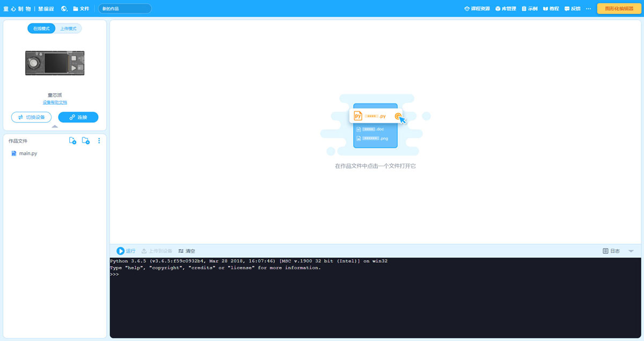Open the language globe icon in top bar

click(x=63, y=8)
